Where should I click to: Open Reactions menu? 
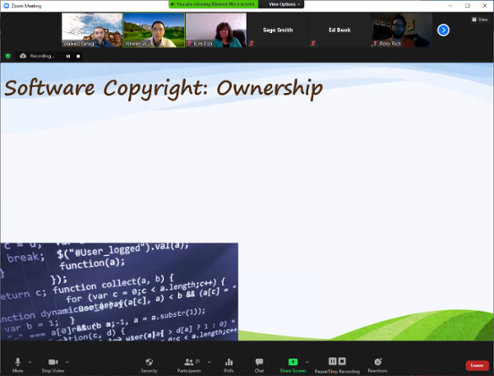pos(378,365)
